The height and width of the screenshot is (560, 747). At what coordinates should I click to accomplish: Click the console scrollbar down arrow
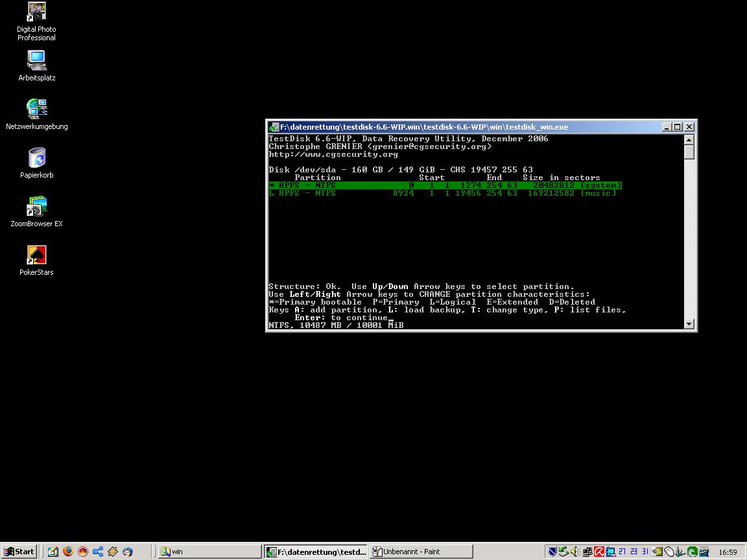pyautogui.click(x=689, y=324)
